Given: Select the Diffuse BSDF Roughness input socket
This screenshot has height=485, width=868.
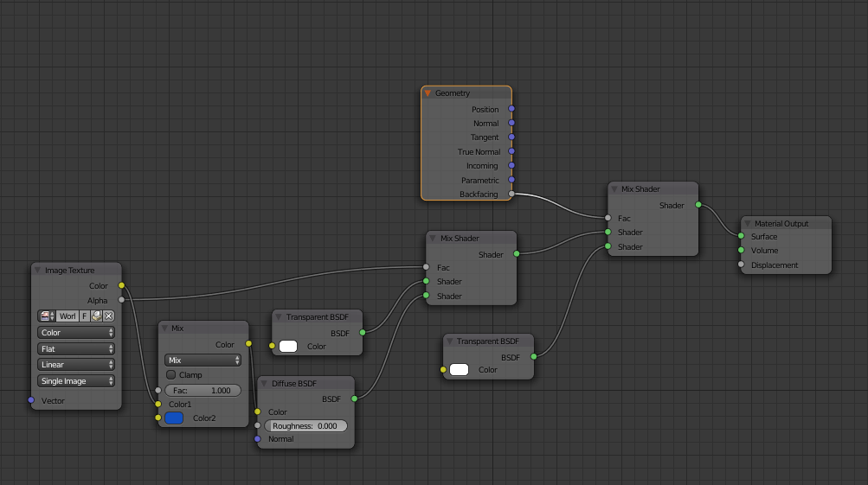Looking at the screenshot, I should click(x=257, y=426).
